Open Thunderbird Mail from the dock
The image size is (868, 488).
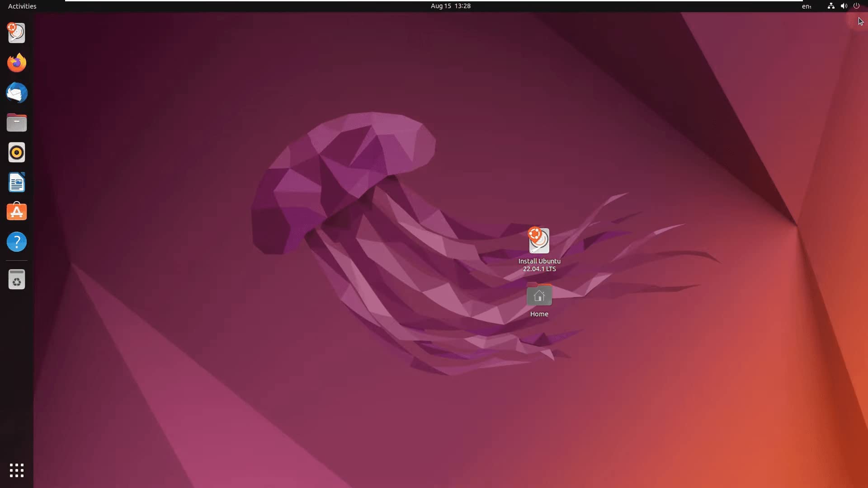point(17,93)
